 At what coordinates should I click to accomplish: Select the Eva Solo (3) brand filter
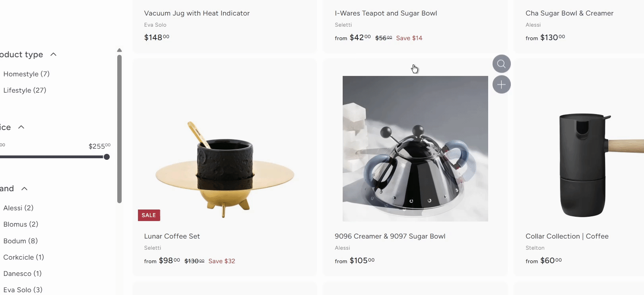tap(23, 290)
